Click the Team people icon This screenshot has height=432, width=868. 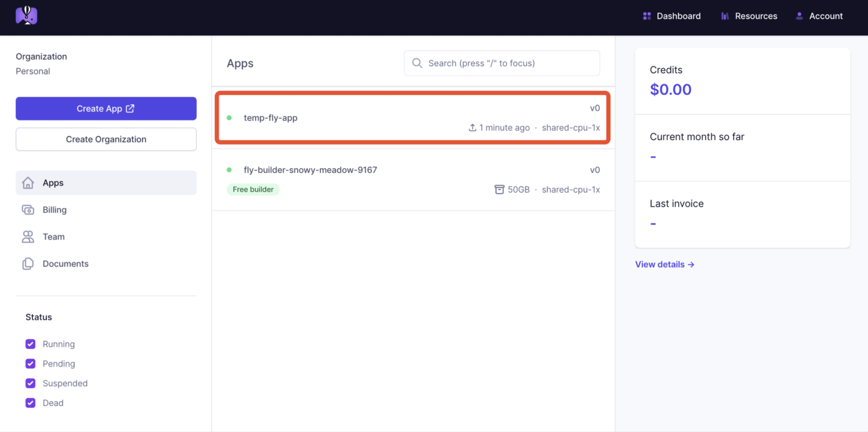(28, 237)
